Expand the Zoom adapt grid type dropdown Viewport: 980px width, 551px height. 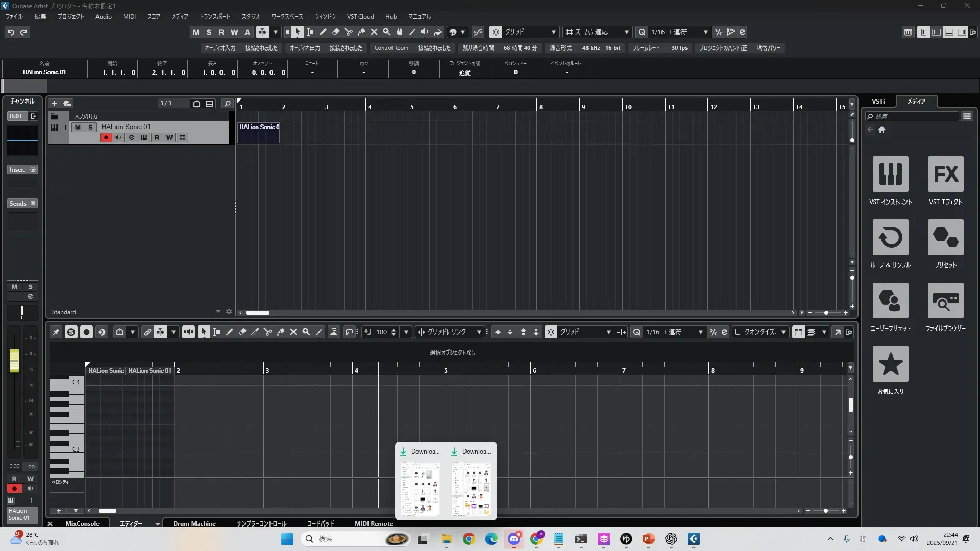point(627,32)
